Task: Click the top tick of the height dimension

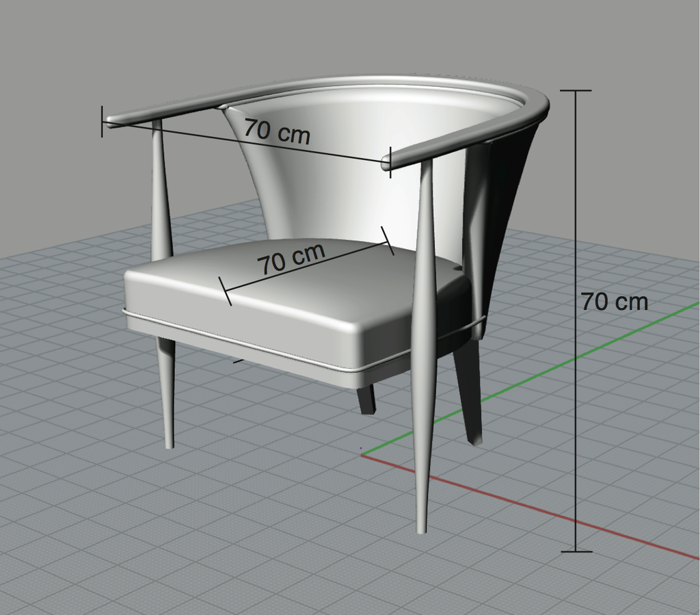Action: click(576, 90)
